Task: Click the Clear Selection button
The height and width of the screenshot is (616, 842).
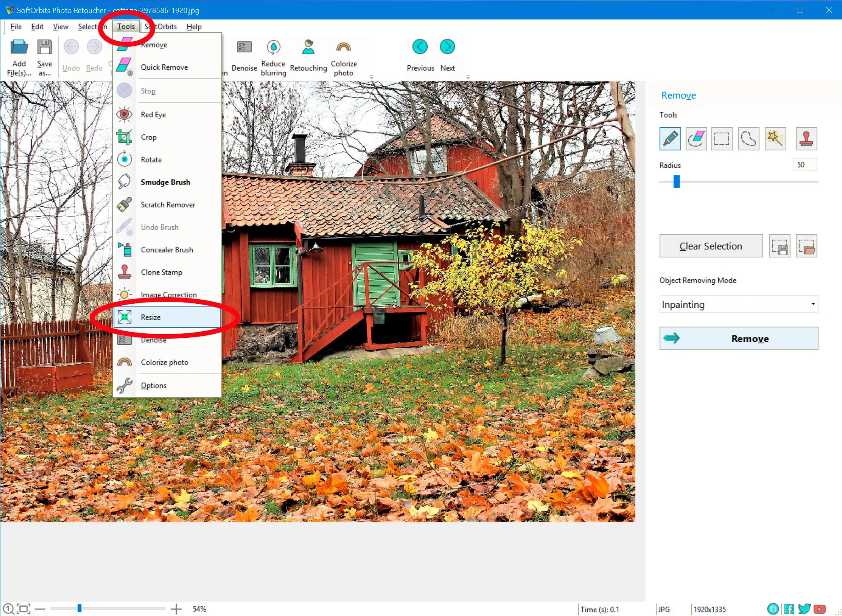Action: coord(711,246)
